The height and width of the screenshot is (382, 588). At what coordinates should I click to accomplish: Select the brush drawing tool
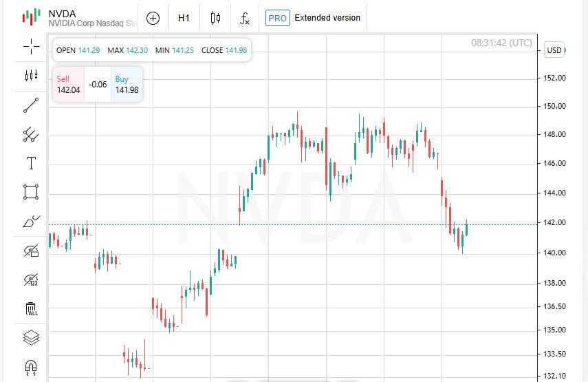click(x=31, y=222)
